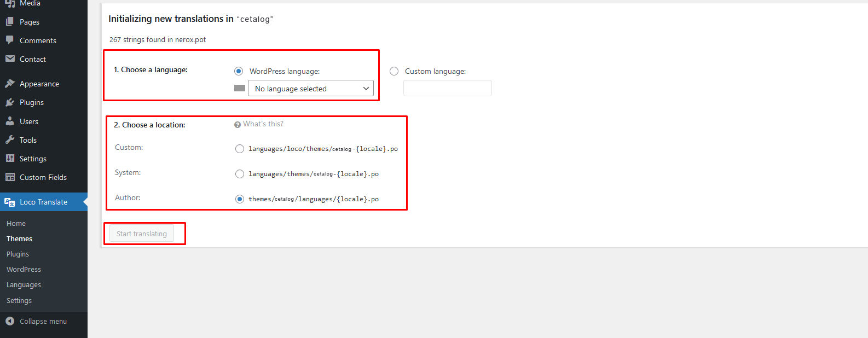Go to Loco Translate Home submenu

tap(16, 224)
